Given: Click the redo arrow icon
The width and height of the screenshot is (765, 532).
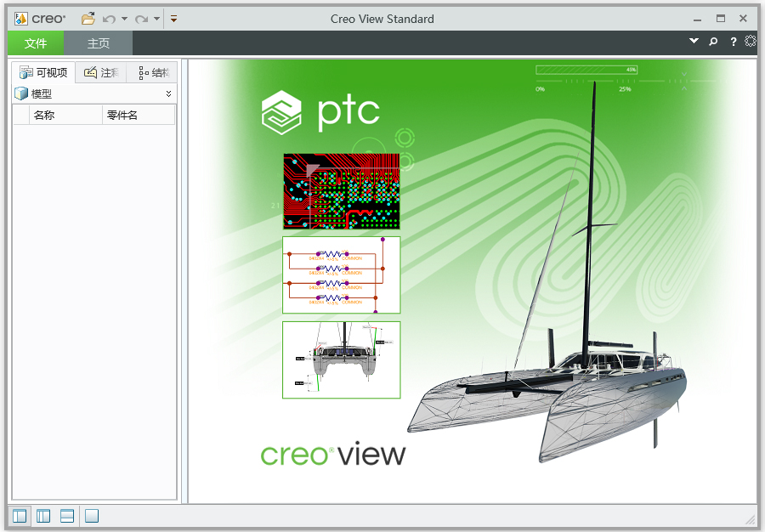Looking at the screenshot, I should (141, 19).
